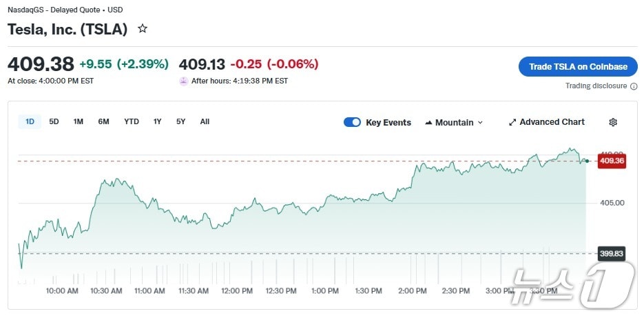Add TSLA to watchlist with star icon
This screenshot has width=644, height=318.
coord(143,29)
